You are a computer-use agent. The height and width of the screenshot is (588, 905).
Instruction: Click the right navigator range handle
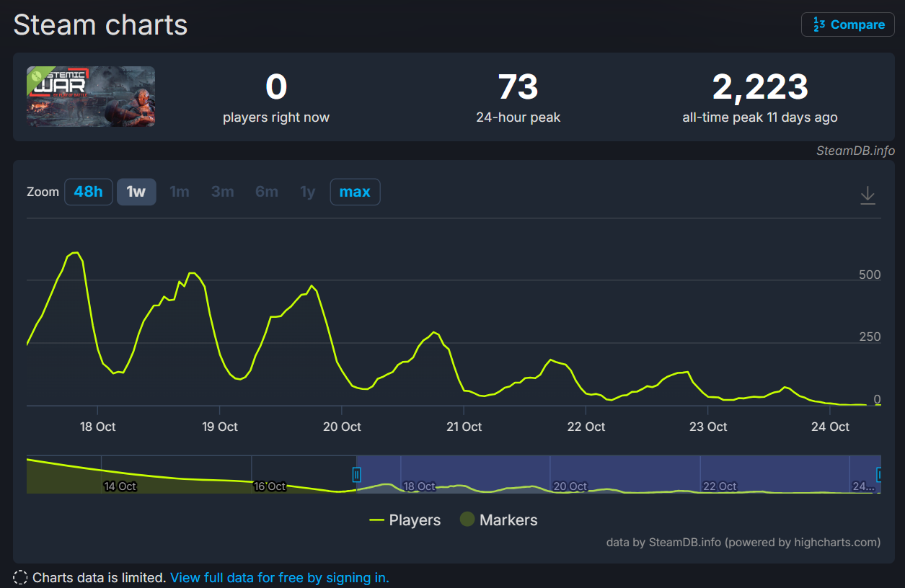click(879, 474)
